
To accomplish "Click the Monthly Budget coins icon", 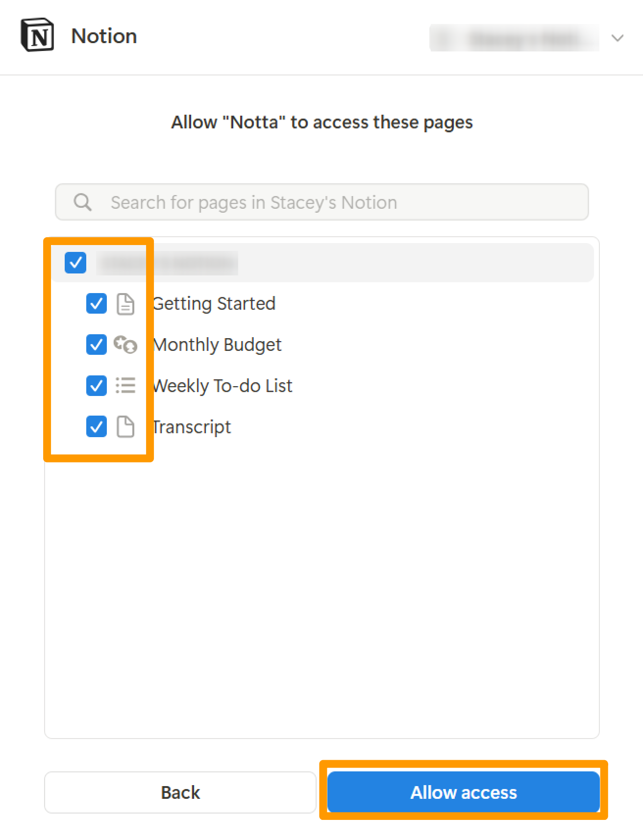I will [125, 345].
